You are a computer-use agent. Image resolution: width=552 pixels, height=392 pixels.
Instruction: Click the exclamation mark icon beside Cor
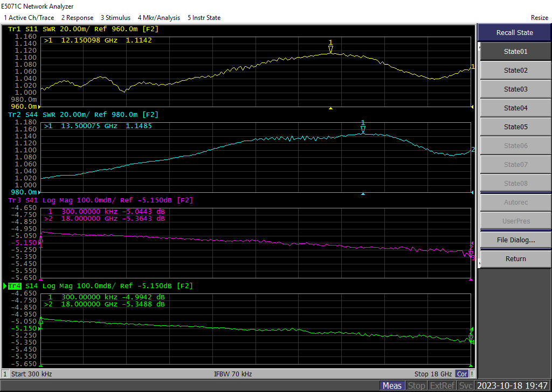coord(472,374)
